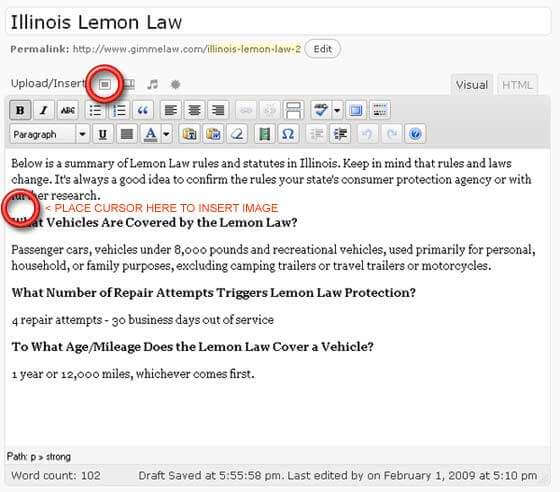The height and width of the screenshot is (492, 560).
Task: Click the text color A swatch
Action: point(151,134)
